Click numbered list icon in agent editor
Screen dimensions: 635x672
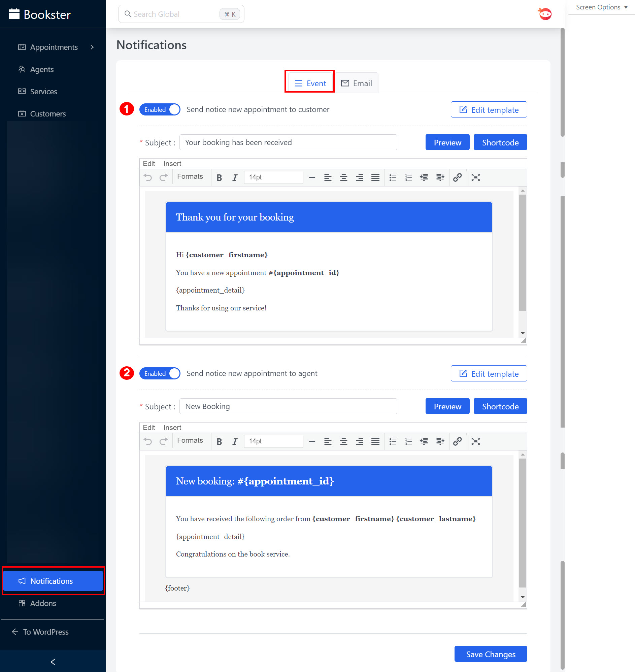pyautogui.click(x=408, y=441)
